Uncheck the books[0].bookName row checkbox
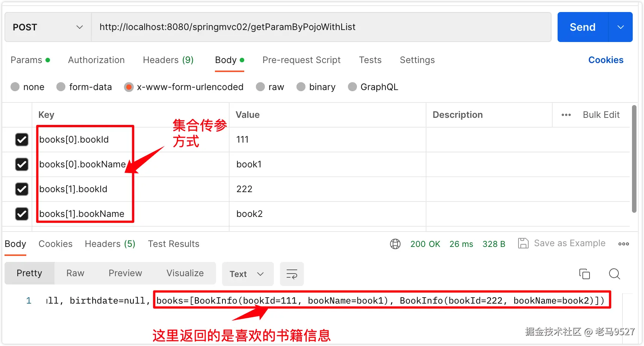The height and width of the screenshot is (346, 644). point(22,164)
